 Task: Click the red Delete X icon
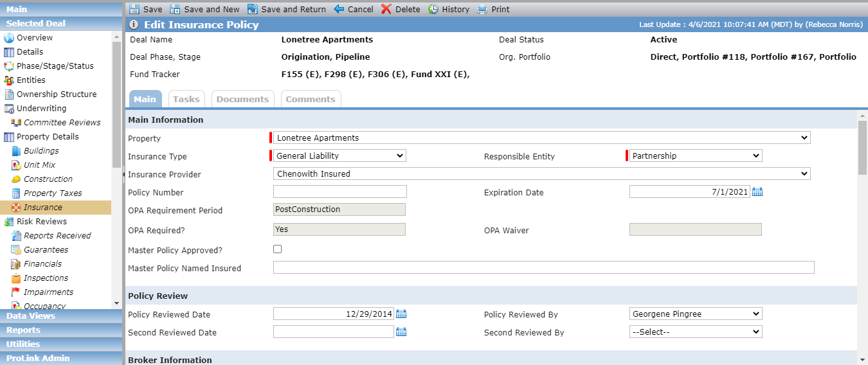pyautogui.click(x=386, y=9)
